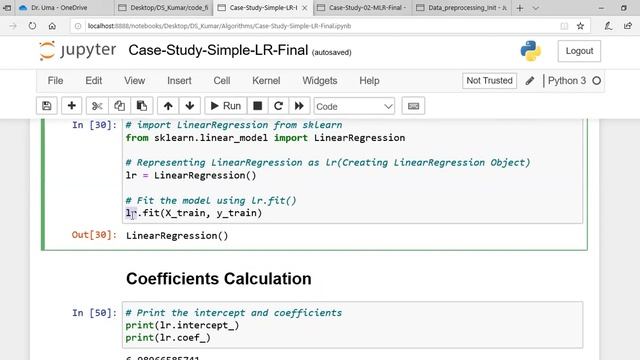Save notebook with the floppy disk icon

point(47,106)
